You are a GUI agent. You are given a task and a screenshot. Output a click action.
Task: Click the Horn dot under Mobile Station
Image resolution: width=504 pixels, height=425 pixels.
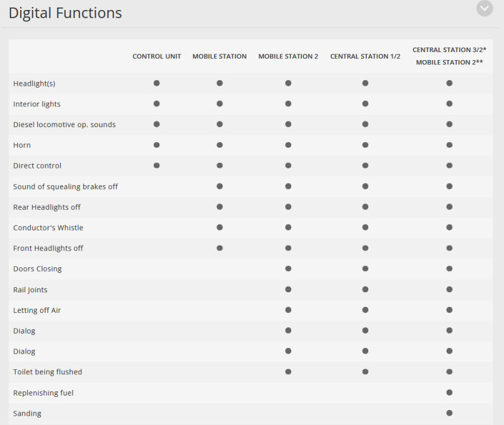[219, 145]
